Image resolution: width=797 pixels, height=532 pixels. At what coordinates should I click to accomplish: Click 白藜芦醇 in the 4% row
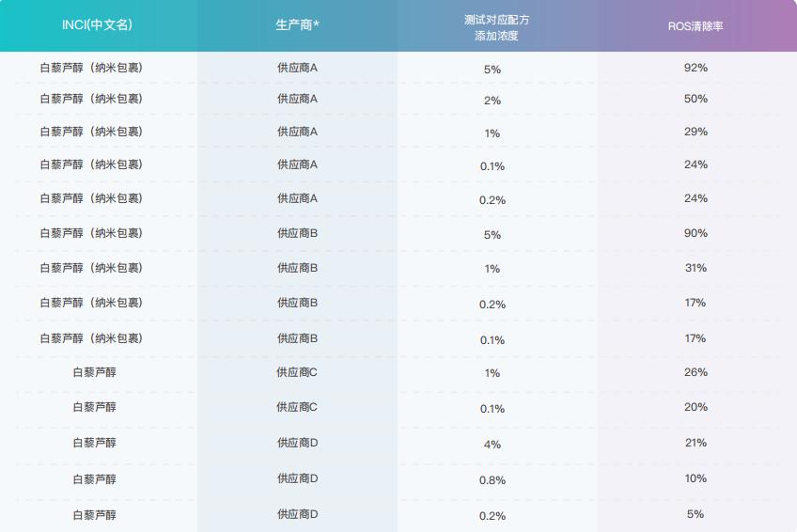[95, 443]
